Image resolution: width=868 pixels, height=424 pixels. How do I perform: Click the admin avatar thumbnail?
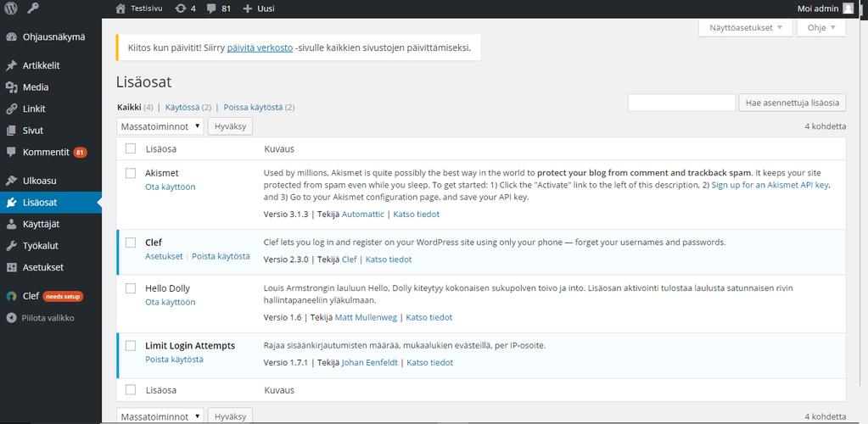(848, 8)
